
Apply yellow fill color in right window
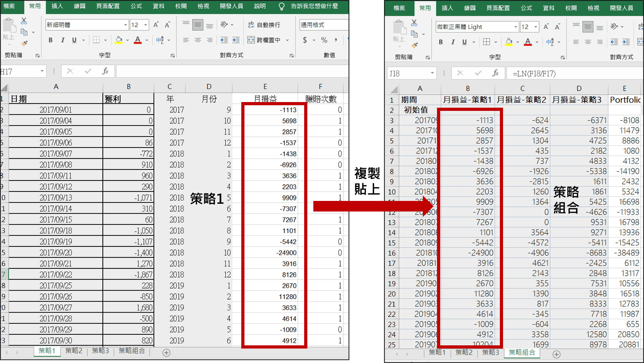pos(509,42)
